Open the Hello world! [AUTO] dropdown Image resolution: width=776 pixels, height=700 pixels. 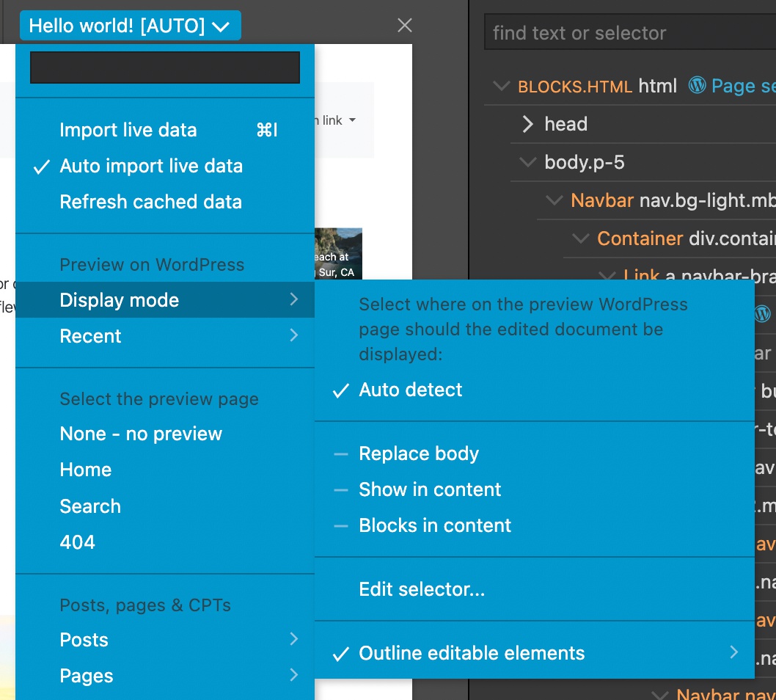130,25
